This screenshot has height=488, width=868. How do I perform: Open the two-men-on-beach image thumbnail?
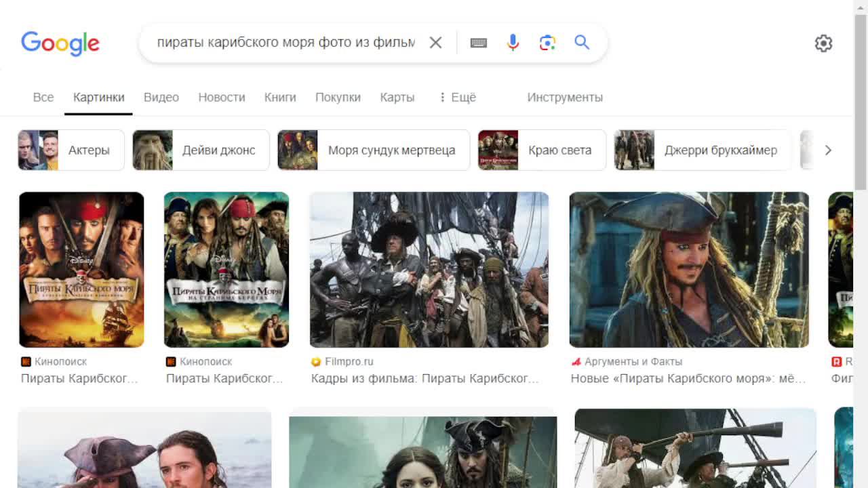(144, 449)
